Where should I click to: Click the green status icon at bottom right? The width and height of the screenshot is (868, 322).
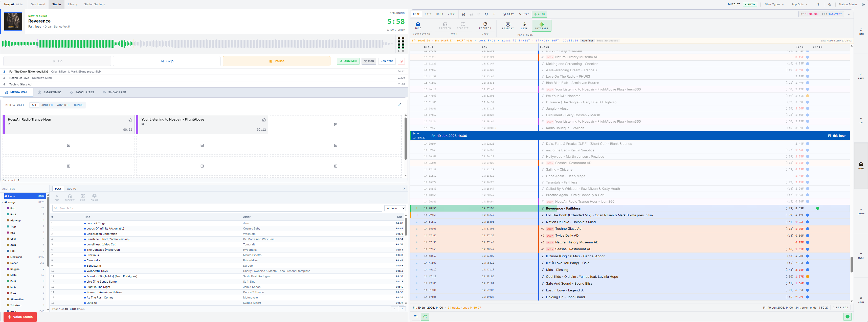coord(848,317)
